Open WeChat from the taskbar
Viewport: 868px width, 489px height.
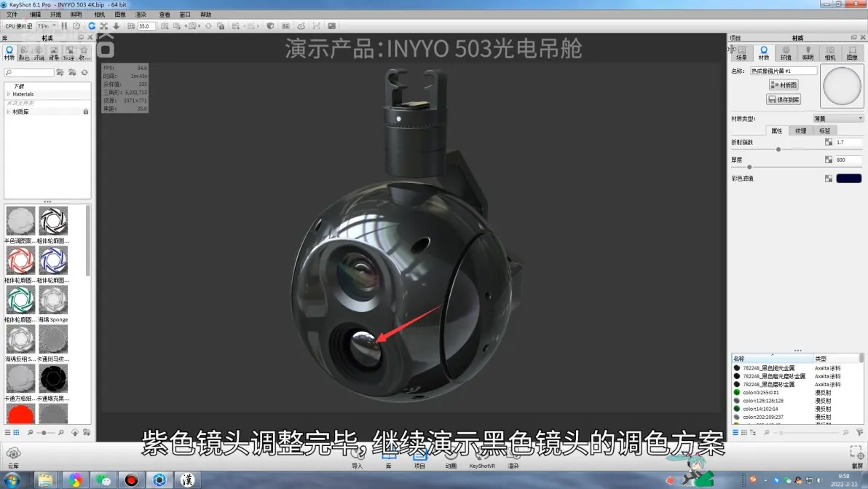tap(103, 480)
